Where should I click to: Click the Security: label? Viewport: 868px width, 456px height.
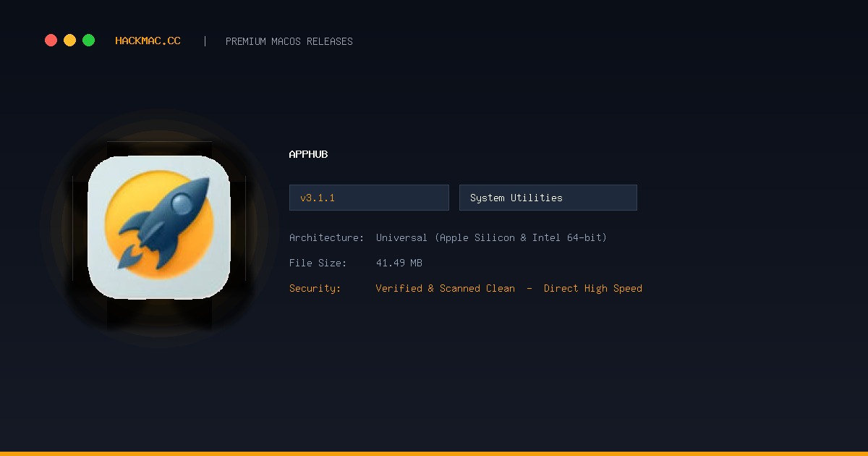pyautogui.click(x=315, y=288)
